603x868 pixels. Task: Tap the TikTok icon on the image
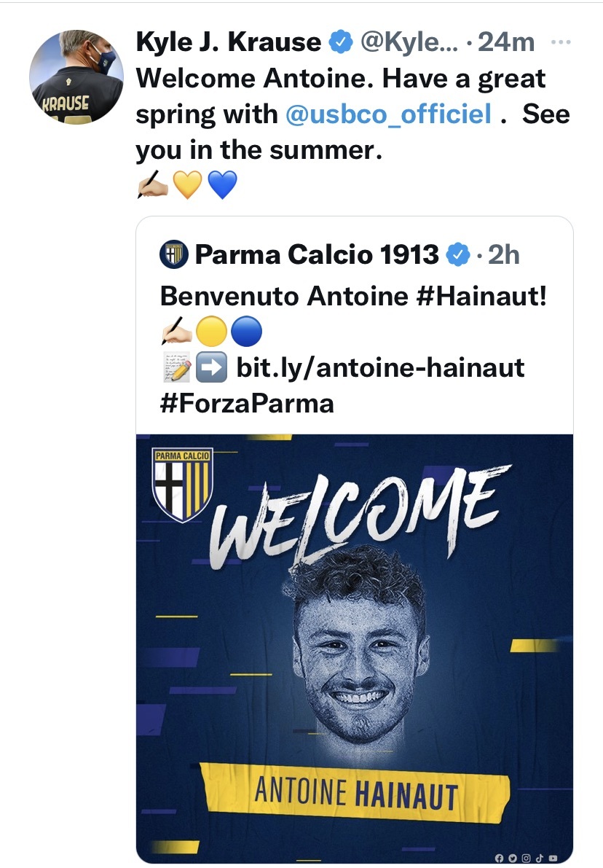pos(540,858)
